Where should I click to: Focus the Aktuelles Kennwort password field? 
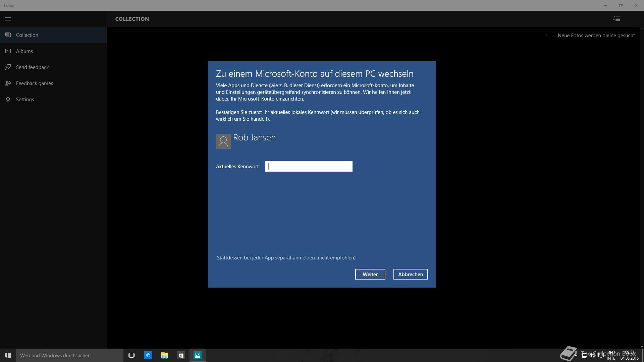pyautogui.click(x=309, y=166)
